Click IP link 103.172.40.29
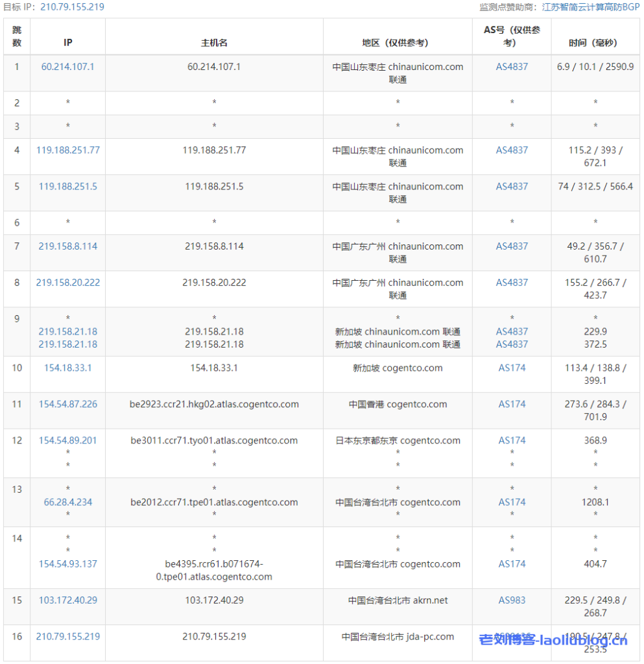The height and width of the screenshot is (664, 644). pyautogui.click(x=67, y=600)
